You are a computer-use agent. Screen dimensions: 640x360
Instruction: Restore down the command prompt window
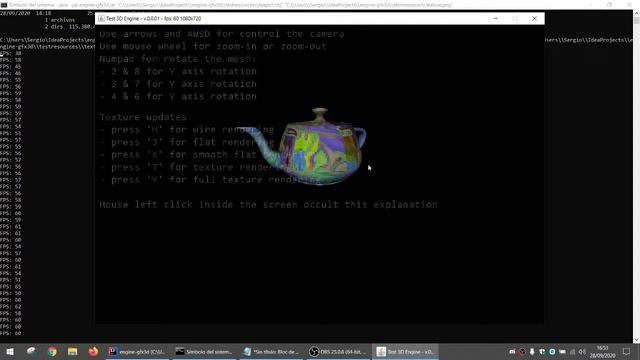click(x=609, y=4)
